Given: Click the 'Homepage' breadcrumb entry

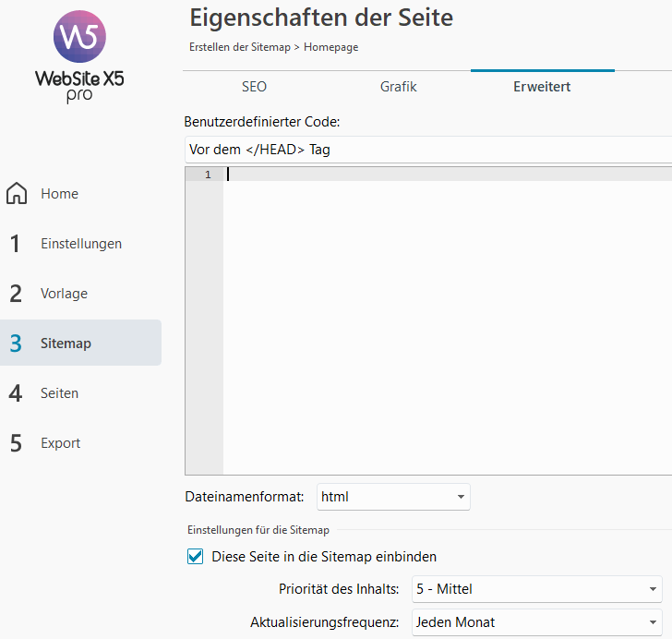Looking at the screenshot, I should (330, 47).
